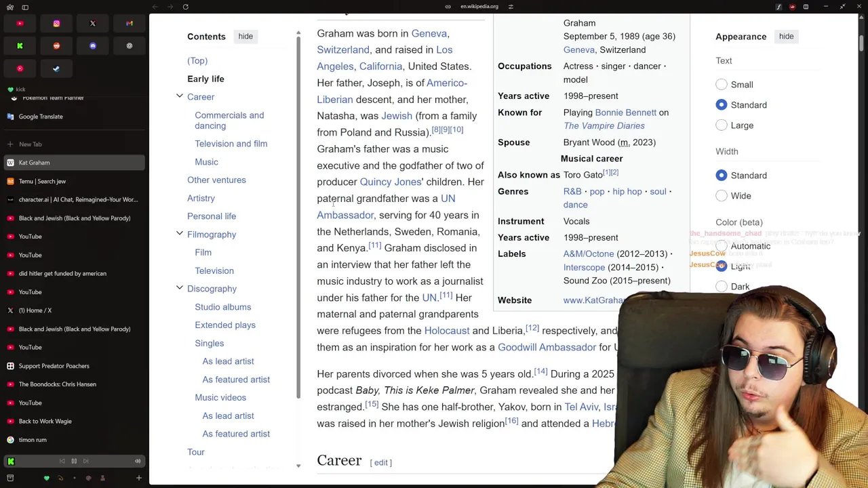Open the archive icon at sidebar bottom-left
The height and width of the screenshot is (488, 868).
(10, 478)
